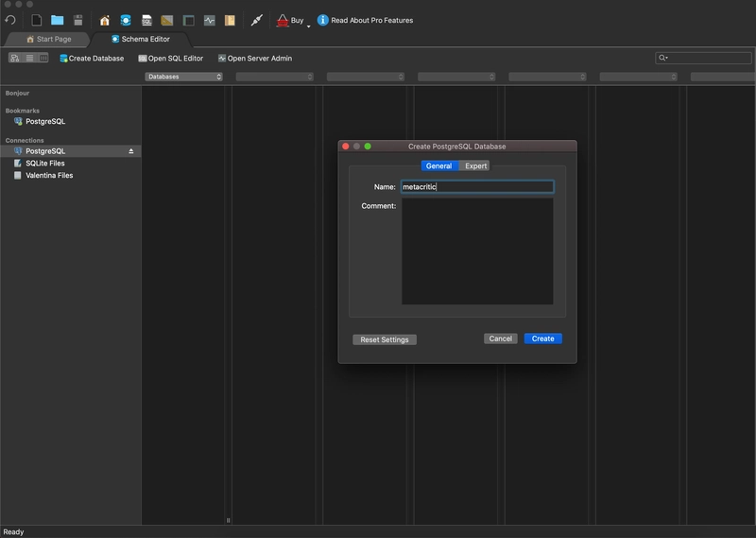The width and height of the screenshot is (756, 538).
Task: Select PostgreSQL under Bookmarks
Action: click(x=45, y=121)
